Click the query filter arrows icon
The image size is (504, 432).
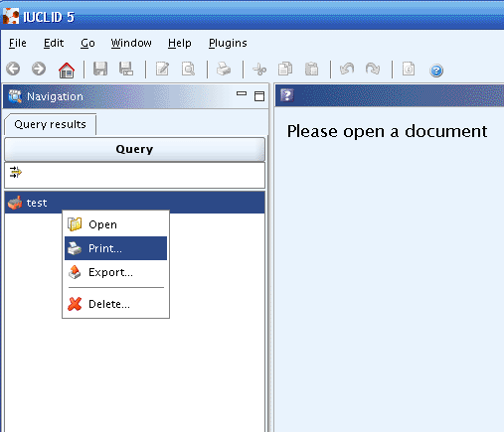(15, 172)
